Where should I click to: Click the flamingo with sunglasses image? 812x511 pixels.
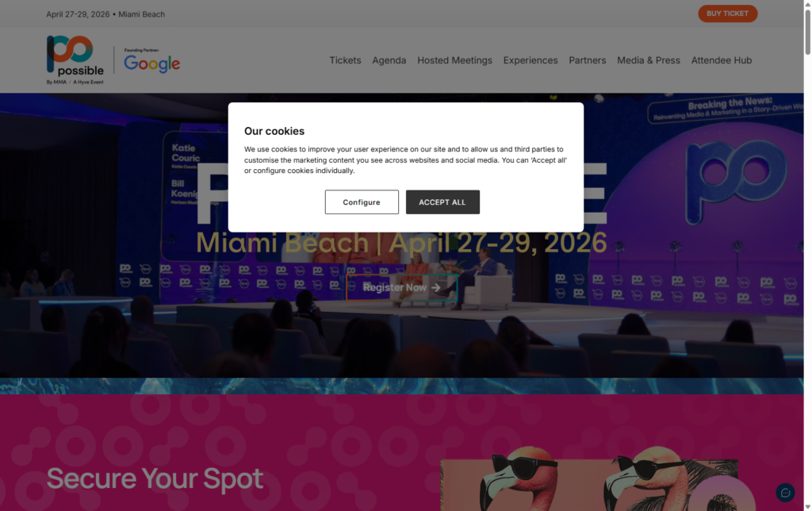588,484
